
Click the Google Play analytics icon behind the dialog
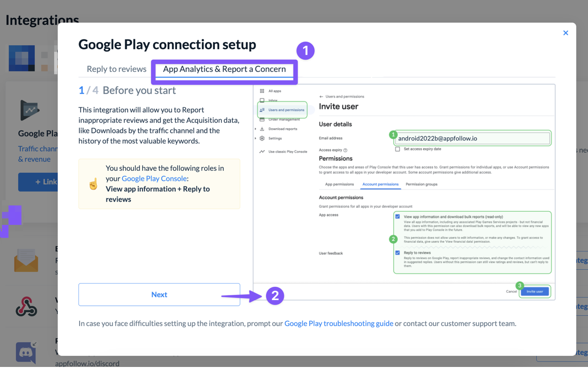(x=29, y=110)
